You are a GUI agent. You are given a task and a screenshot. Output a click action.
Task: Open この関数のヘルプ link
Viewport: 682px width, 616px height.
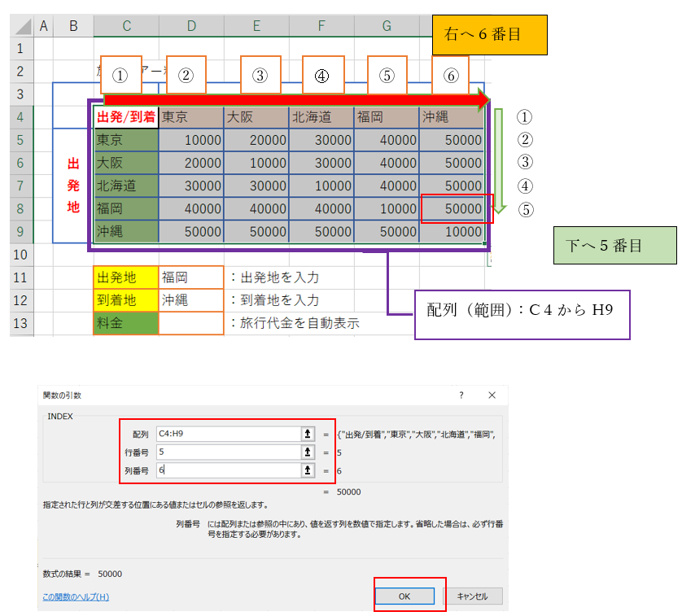pos(76,596)
